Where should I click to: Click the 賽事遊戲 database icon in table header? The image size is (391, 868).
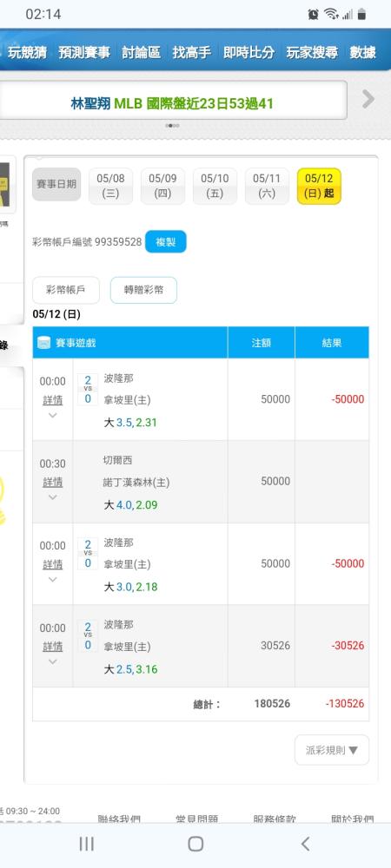(43, 343)
